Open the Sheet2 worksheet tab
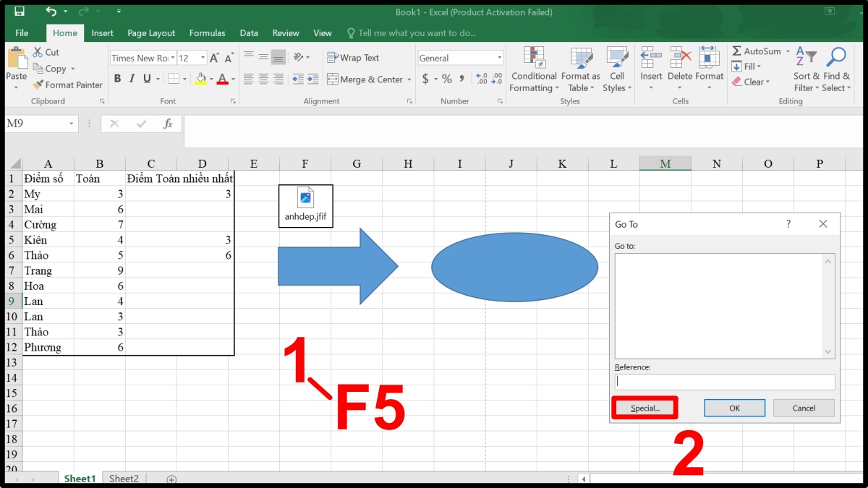Image resolution: width=868 pixels, height=488 pixels. coord(123,478)
